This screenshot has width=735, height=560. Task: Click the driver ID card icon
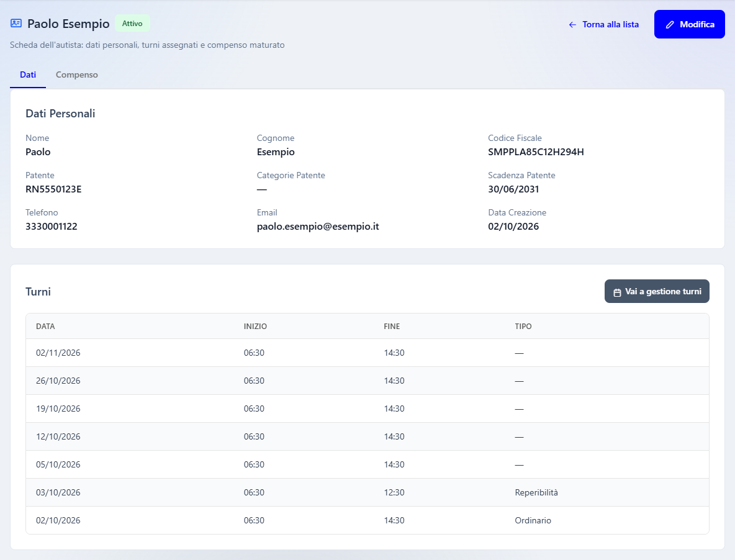coord(16,24)
